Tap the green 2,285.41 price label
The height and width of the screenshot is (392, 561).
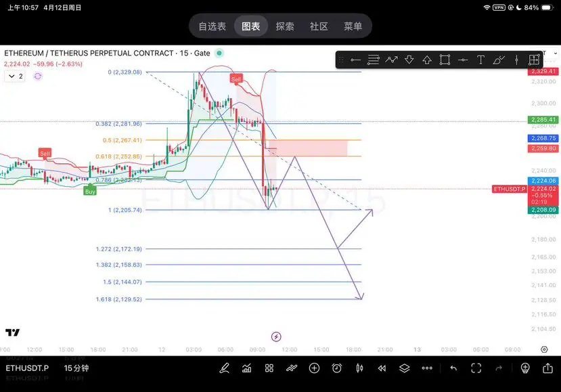[543, 120]
